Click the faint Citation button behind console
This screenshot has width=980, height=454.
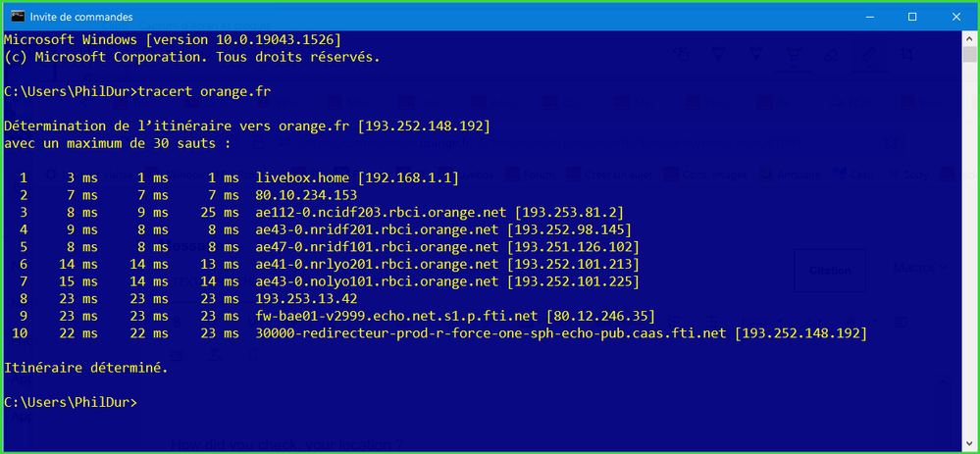[829, 270]
